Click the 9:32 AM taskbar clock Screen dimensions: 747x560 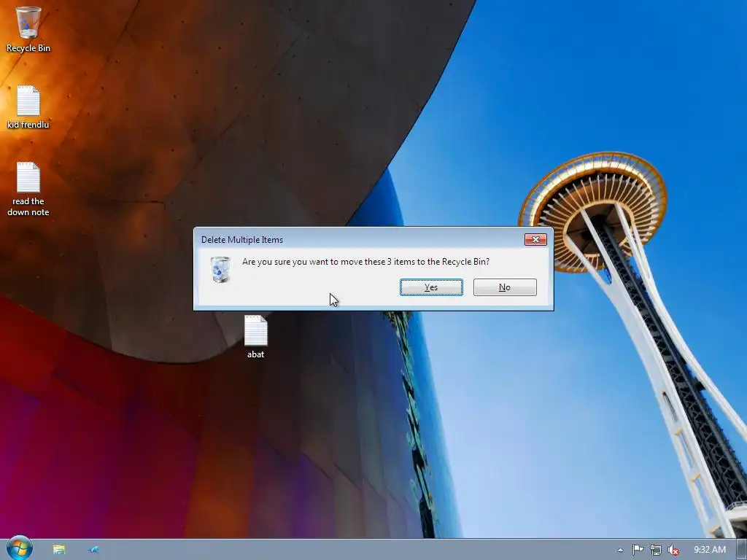point(709,550)
